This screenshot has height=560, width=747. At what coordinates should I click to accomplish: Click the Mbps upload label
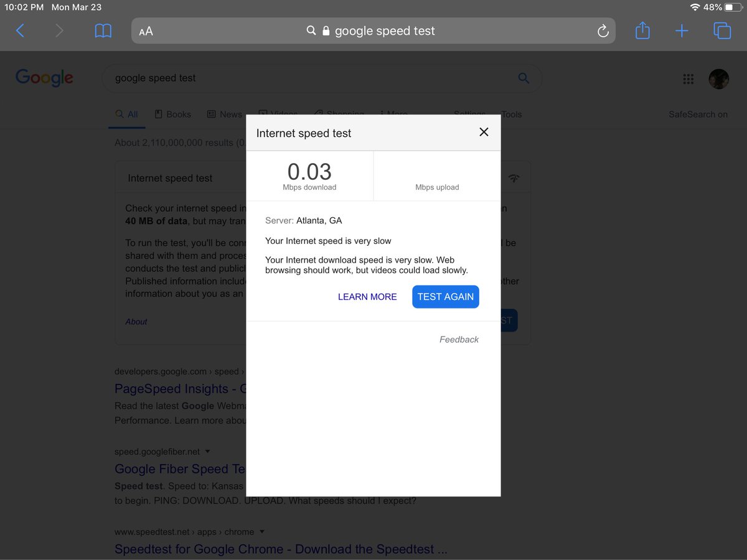[437, 187]
